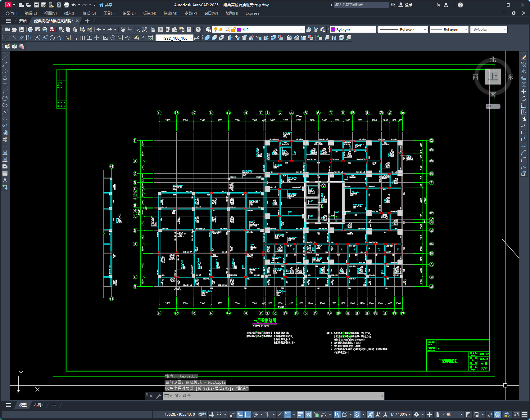Toggle Ortho mode in status bar
This screenshot has width=530, height=420.
247,414
